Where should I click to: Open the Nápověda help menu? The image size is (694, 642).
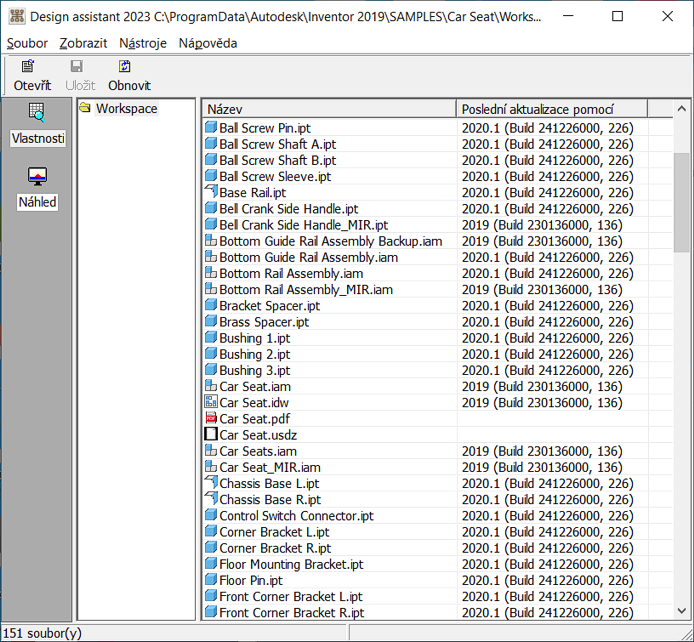(207, 43)
